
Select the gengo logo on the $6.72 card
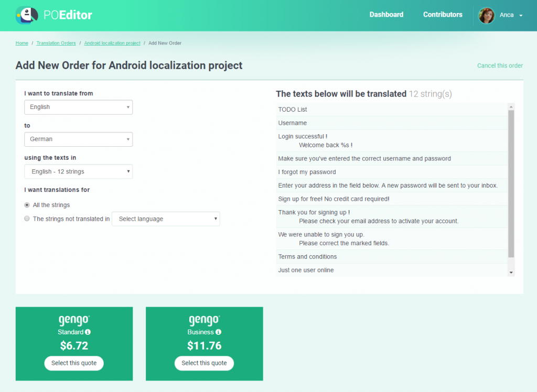click(x=74, y=320)
